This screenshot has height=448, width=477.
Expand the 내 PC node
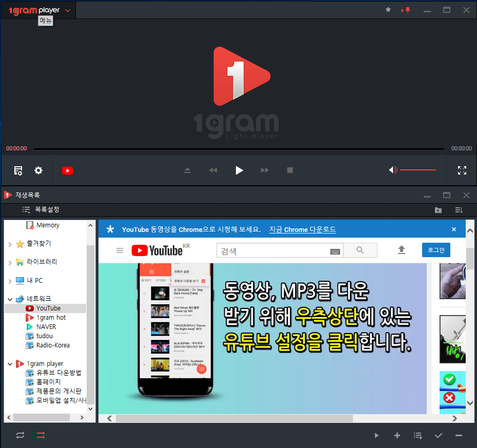(10, 281)
